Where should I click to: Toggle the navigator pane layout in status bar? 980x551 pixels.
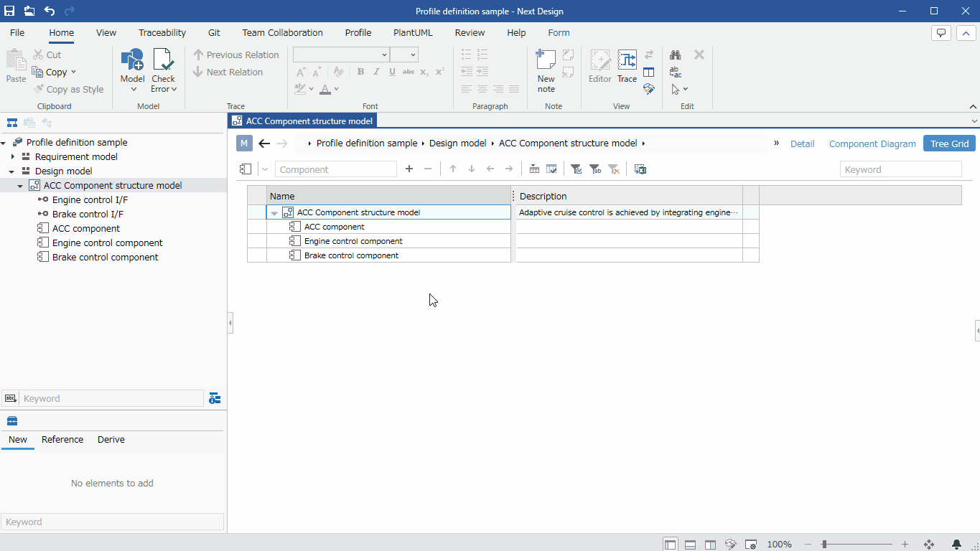670,545
